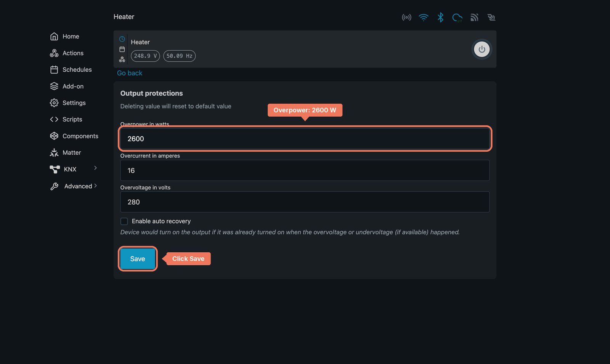The image size is (610, 364).
Task: Focus the Overpower in watts field
Action: coord(305,138)
